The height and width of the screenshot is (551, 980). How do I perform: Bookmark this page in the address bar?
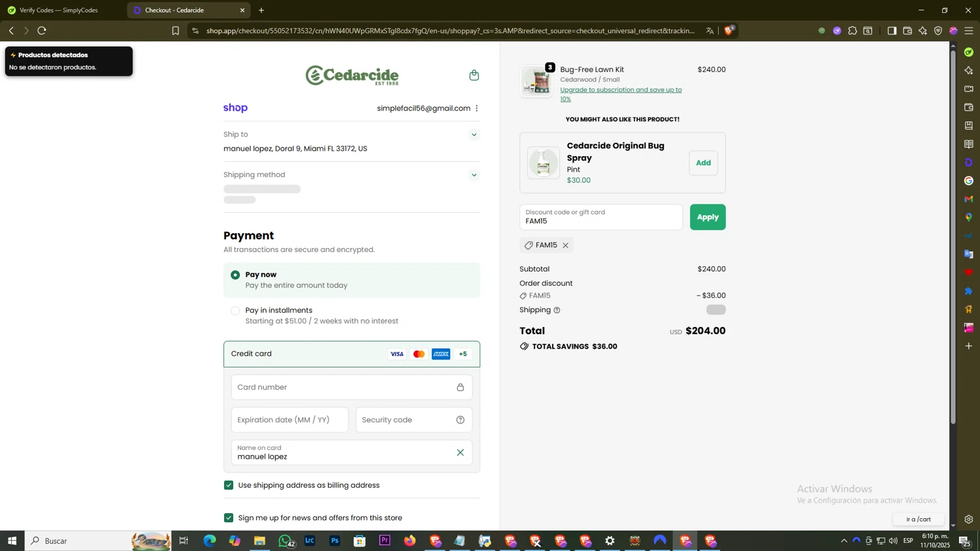pos(175,31)
